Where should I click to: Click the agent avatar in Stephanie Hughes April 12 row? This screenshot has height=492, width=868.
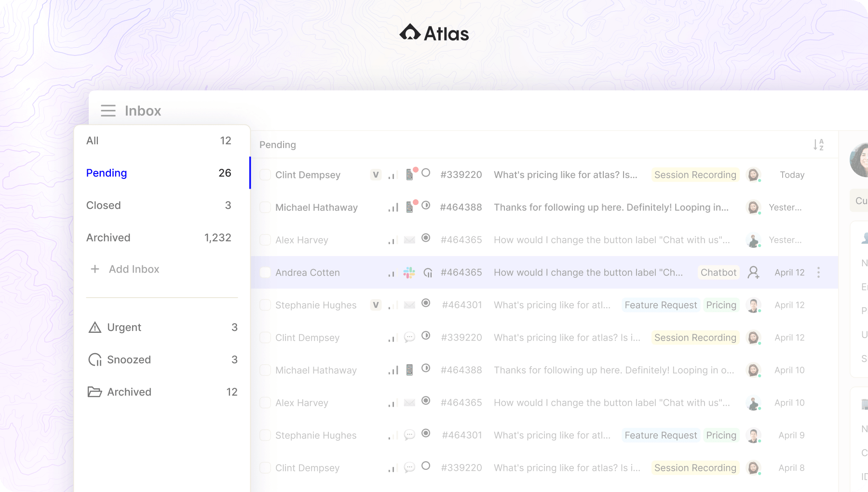point(753,305)
